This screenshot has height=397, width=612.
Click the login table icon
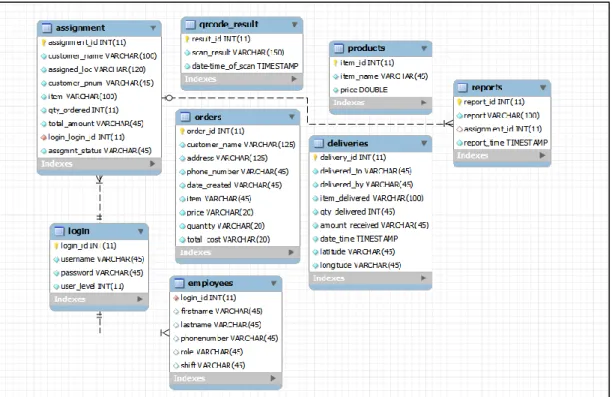click(59, 231)
